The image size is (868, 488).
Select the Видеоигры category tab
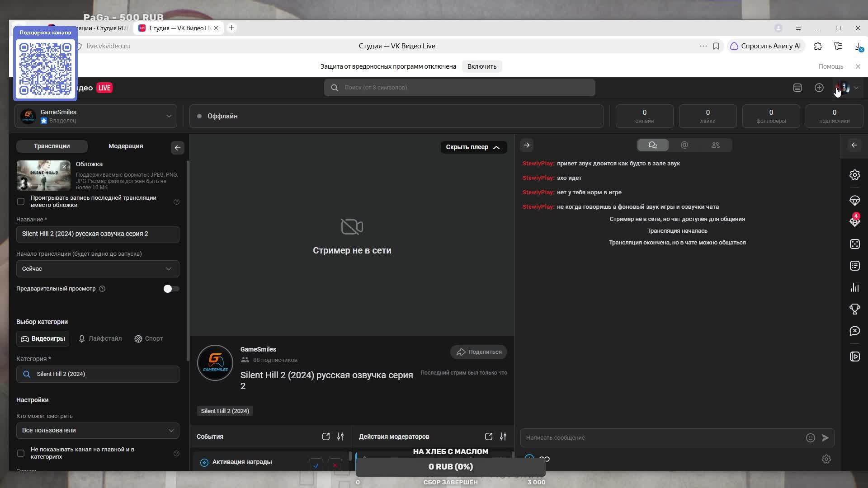(x=43, y=338)
